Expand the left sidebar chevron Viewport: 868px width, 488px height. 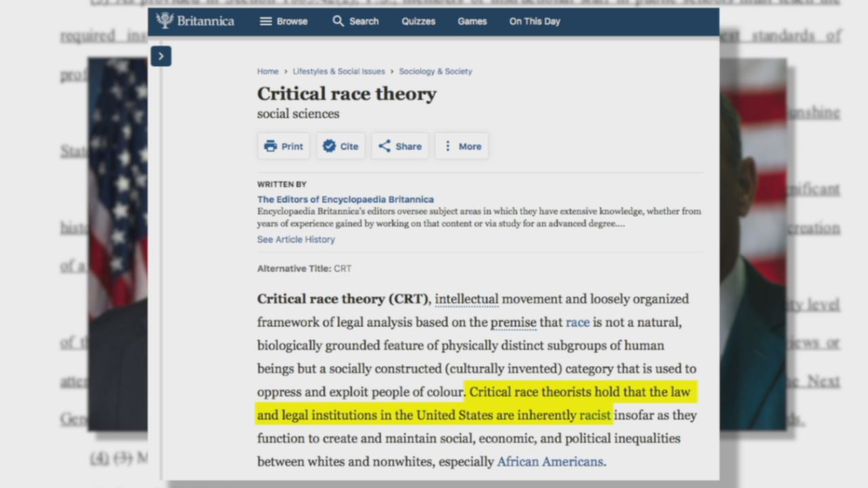161,56
